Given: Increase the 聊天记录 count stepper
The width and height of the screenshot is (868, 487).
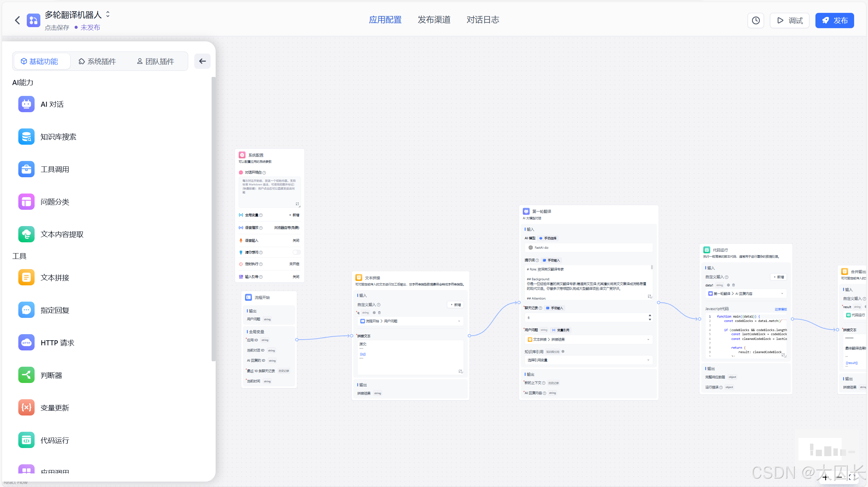Looking at the screenshot, I should (650, 316).
